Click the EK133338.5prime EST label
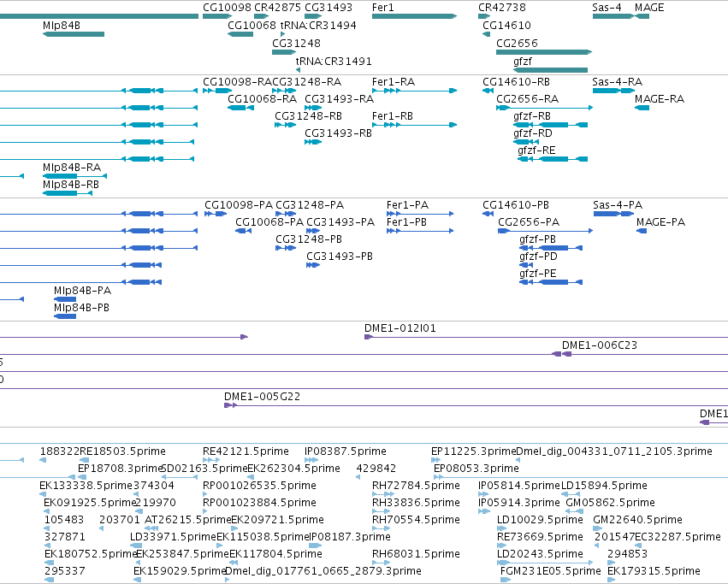The height and width of the screenshot is (584, 728). tap(86, 486)
